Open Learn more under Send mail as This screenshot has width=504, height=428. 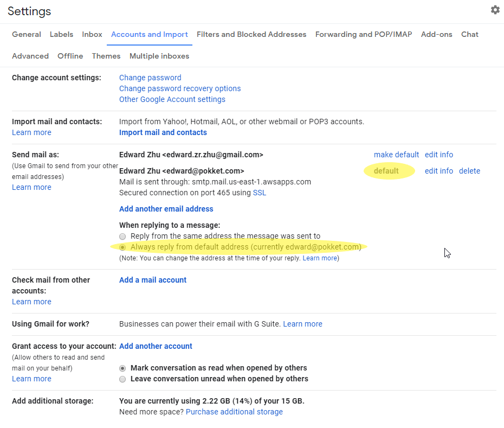31,187
